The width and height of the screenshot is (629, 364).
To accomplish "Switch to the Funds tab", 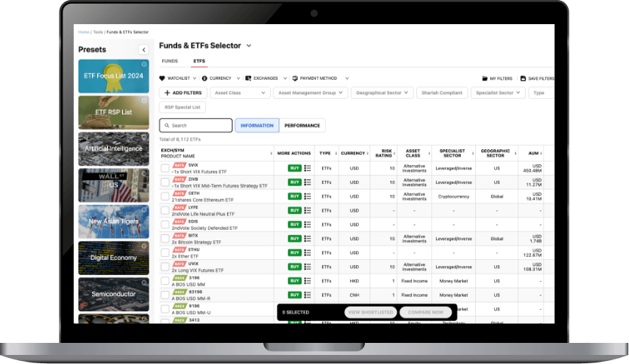I will point(170,61).
